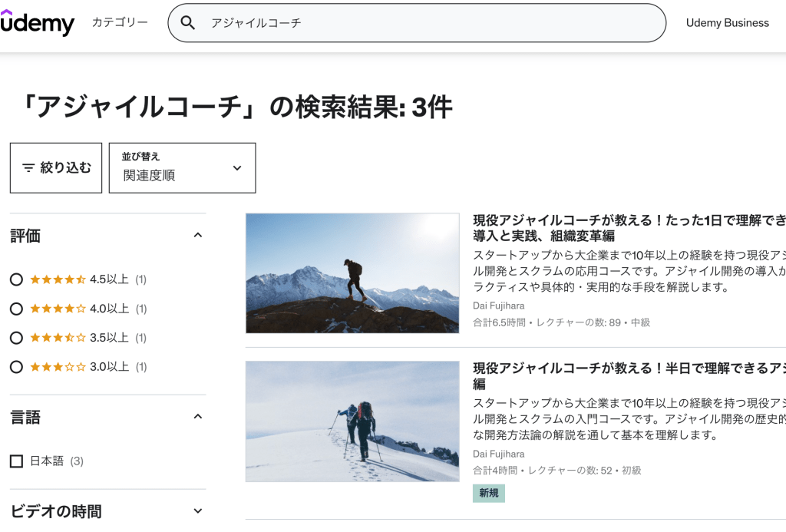Open the 並び替え sort dropdown
The width and height of the screenshot is (786, 532).
pos(182,168)
